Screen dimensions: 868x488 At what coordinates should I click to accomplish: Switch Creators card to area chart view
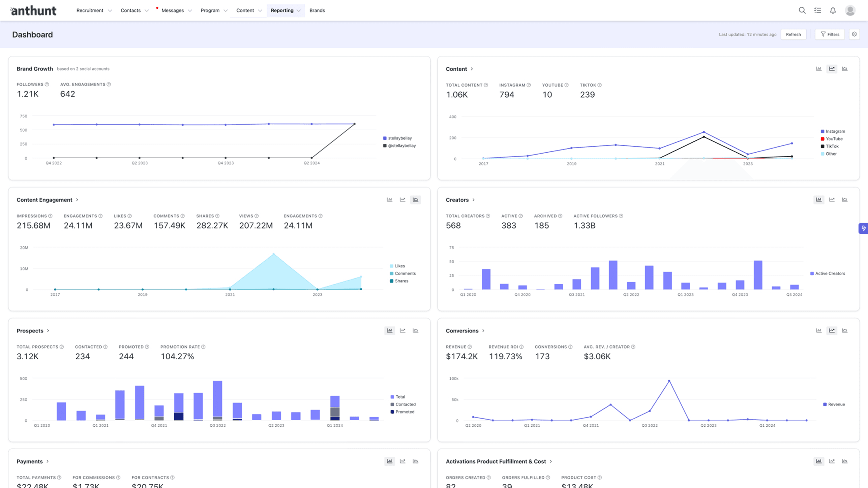click(845, 200)
